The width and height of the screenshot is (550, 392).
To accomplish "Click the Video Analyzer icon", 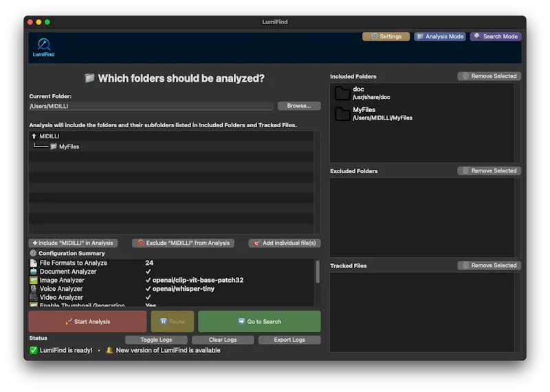I will coord(33,297).
